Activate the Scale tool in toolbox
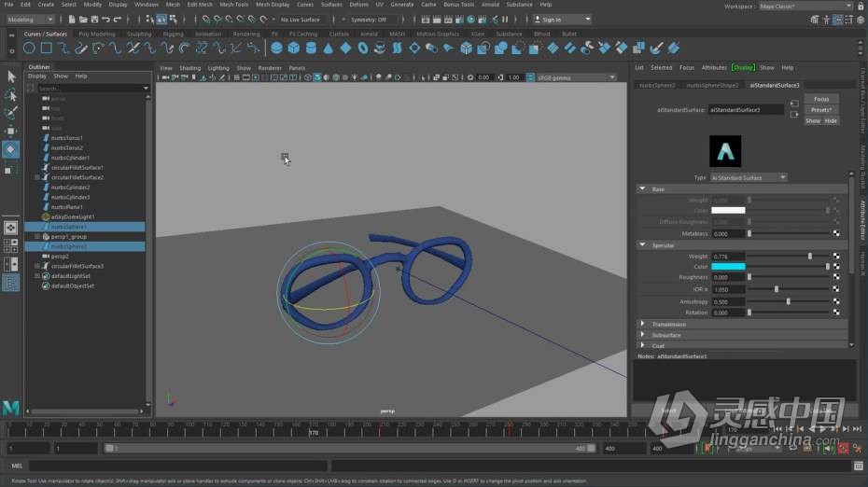 (x=10, y=169)
